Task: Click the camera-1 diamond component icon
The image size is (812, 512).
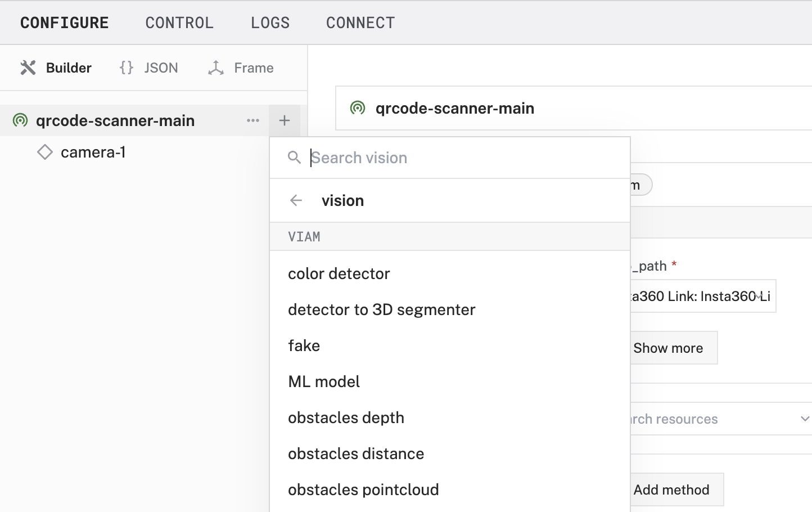Action: [x=45, y=152]
